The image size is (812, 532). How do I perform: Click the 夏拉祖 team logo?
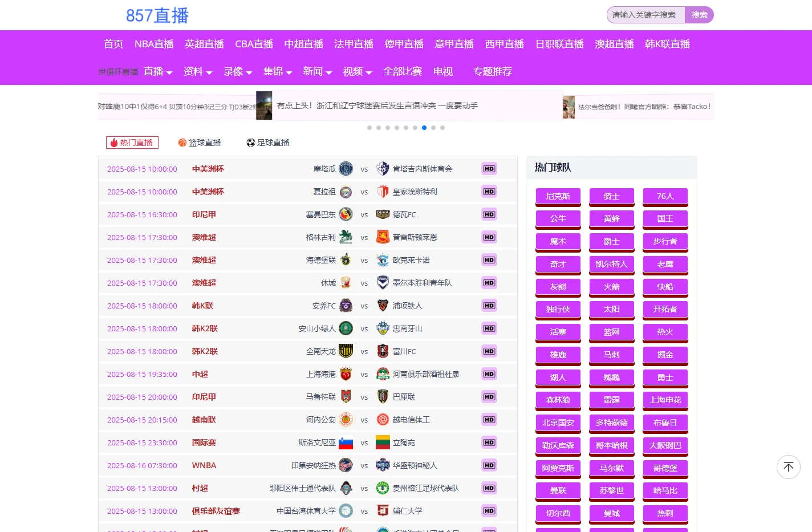346,192
